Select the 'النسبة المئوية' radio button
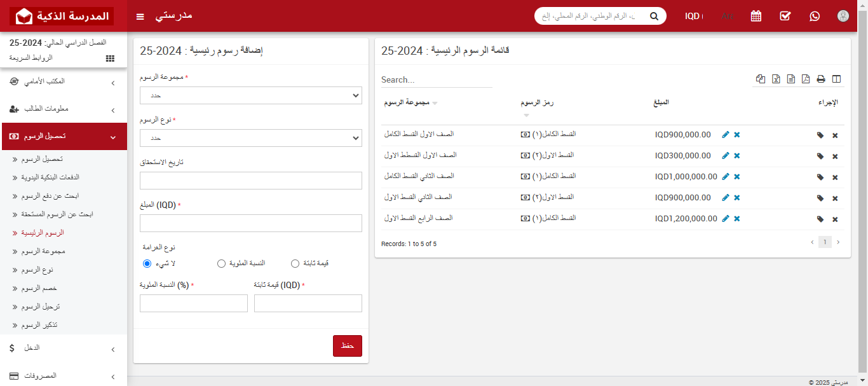The image size is (868, 386). tap(221, 263)
